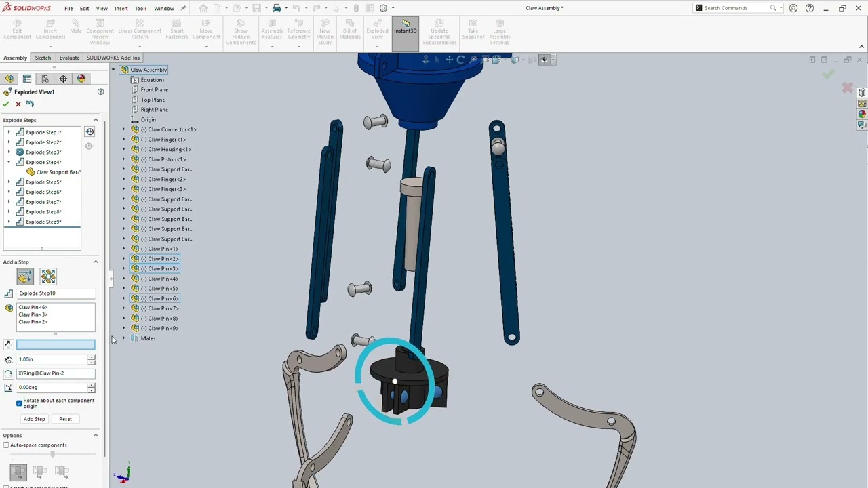Image resolution: width=868 pixels, height=488 pixels.
Task: Open the DisplayManager color sphere tab
Action: (81, 79)
